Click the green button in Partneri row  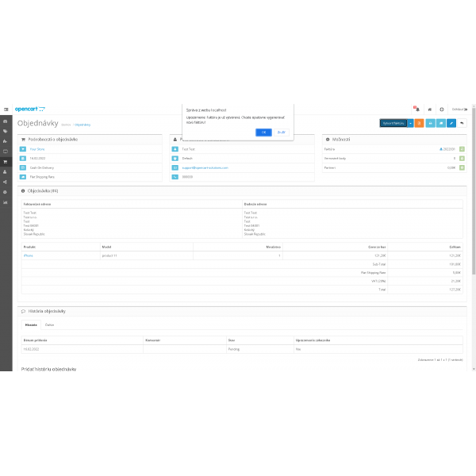(x=462, y=167)
